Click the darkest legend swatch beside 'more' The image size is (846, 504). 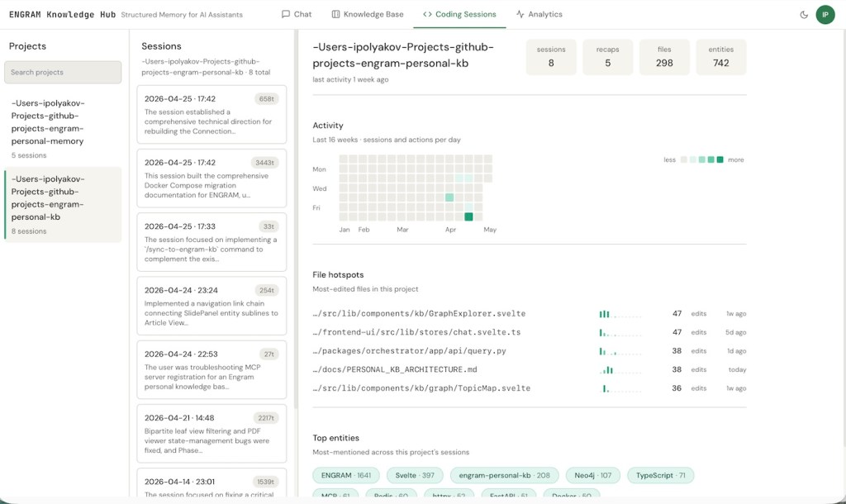[720, 159]
